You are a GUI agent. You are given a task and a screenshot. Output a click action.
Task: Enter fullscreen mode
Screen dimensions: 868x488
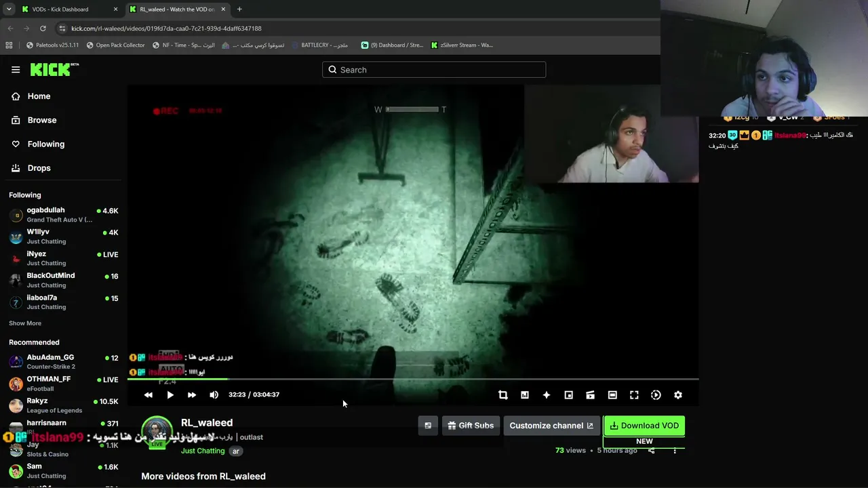click(x=634, y=395)
